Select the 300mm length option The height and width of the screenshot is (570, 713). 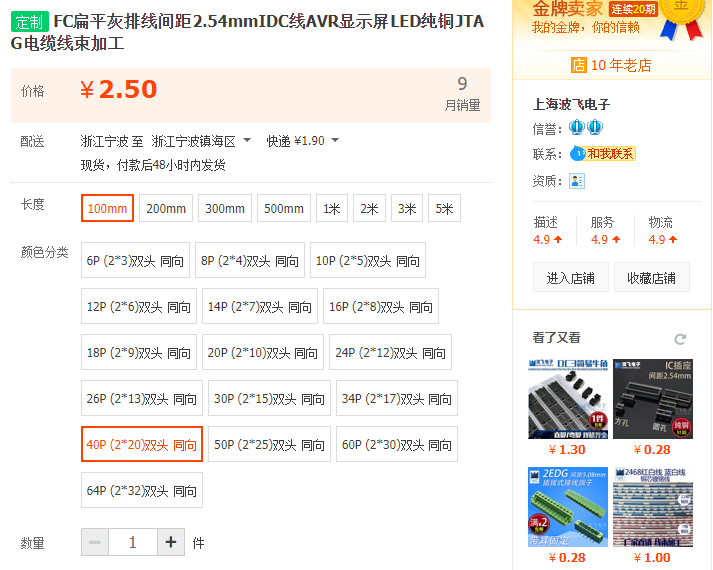pos(225,208)
